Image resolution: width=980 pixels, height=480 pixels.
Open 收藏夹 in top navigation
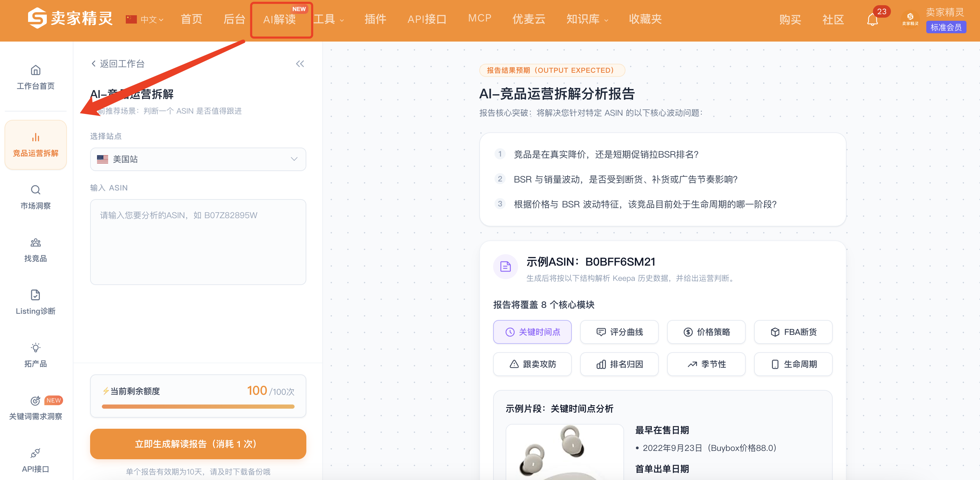[x=645, y=19]
